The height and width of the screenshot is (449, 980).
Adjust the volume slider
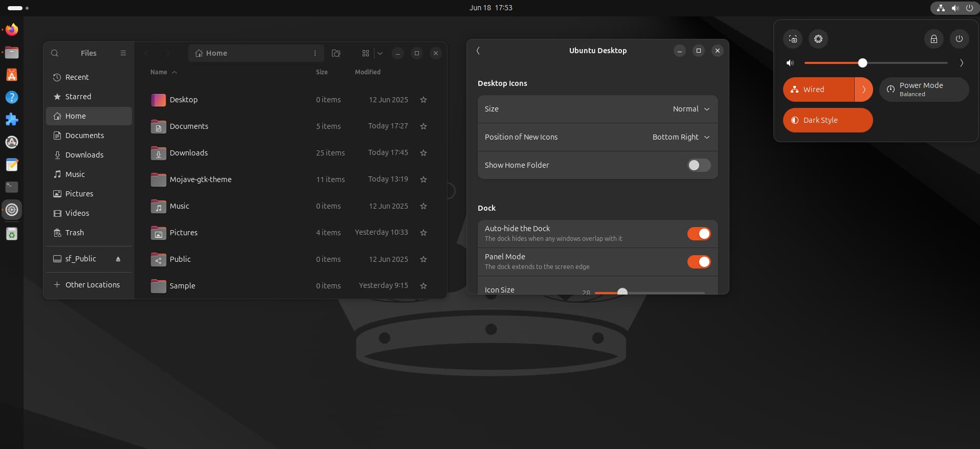click(x=876, y=63)
